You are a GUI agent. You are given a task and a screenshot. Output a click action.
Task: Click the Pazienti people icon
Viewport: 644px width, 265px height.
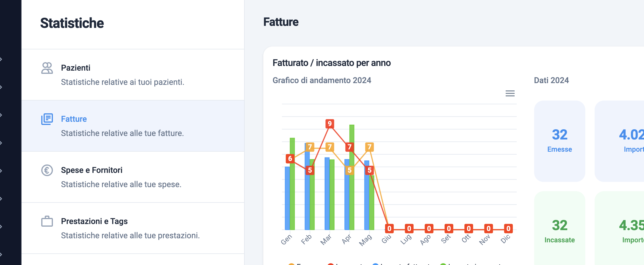click(47, 68)
